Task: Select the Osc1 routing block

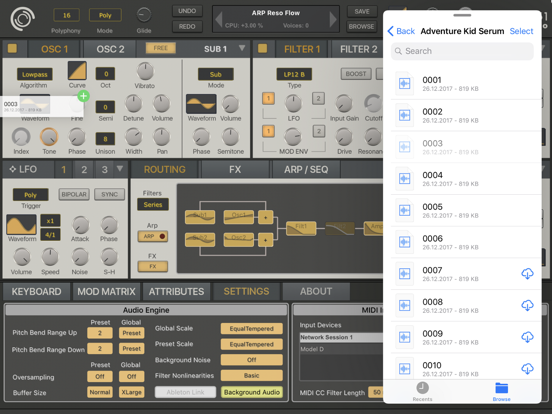Action: click(239, 217)
